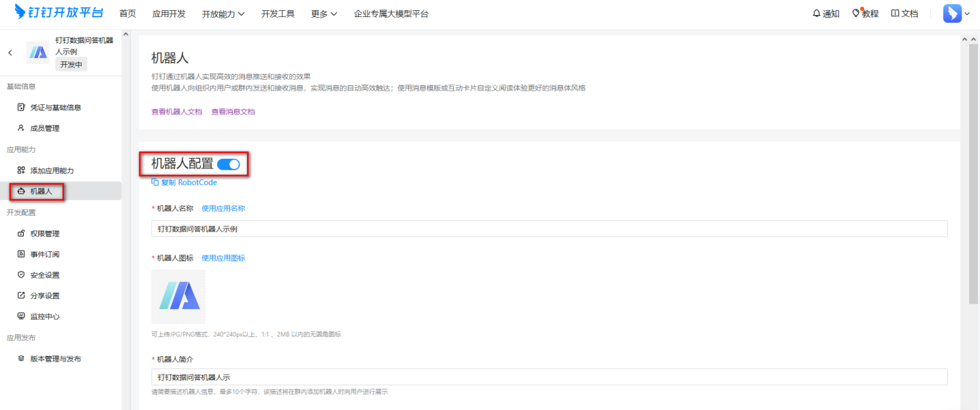Open 企业专属大模型平台 in top menu
The image size is (980, 410).
click(x=391, y=14)
